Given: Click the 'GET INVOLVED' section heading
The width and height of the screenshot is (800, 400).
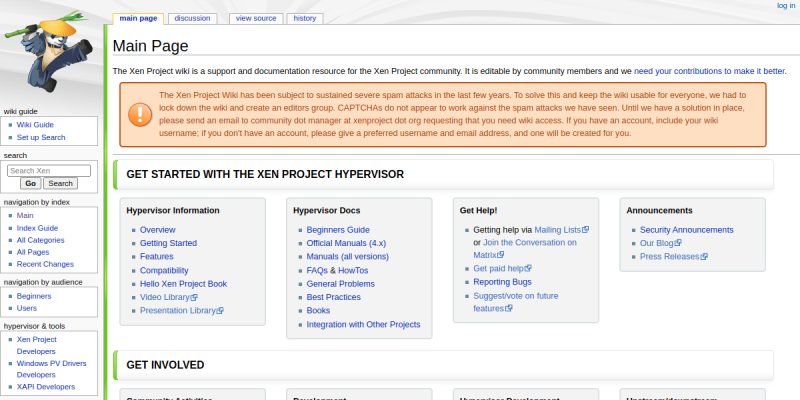Looking at the screenshot, I should click(165, 365).
